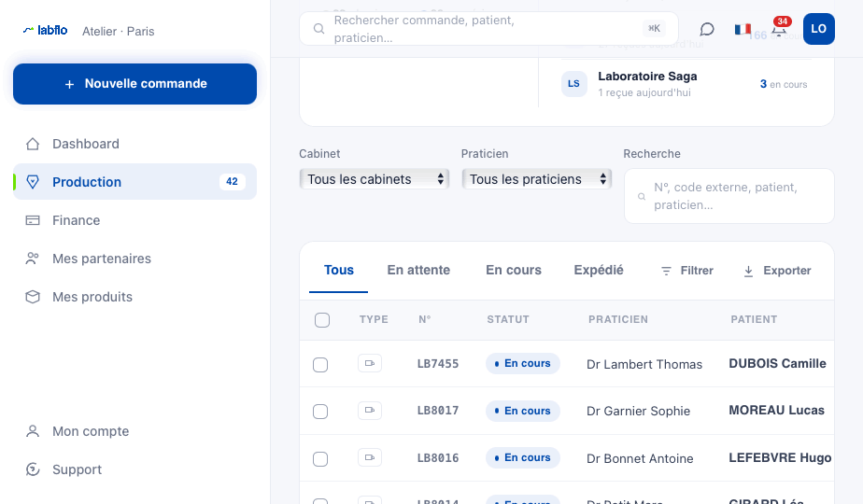
Task: Click the Mon compte user icon
Action: [33, 431]
